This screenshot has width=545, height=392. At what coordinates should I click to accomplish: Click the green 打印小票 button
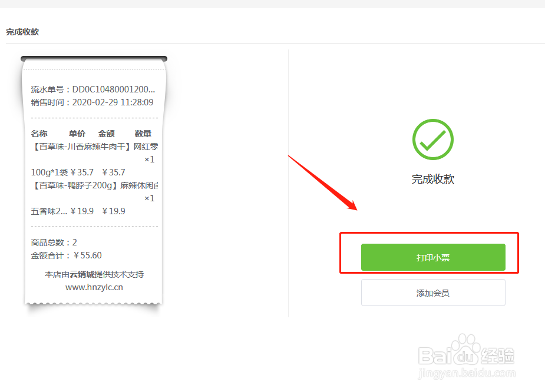[x=433, y=257]
